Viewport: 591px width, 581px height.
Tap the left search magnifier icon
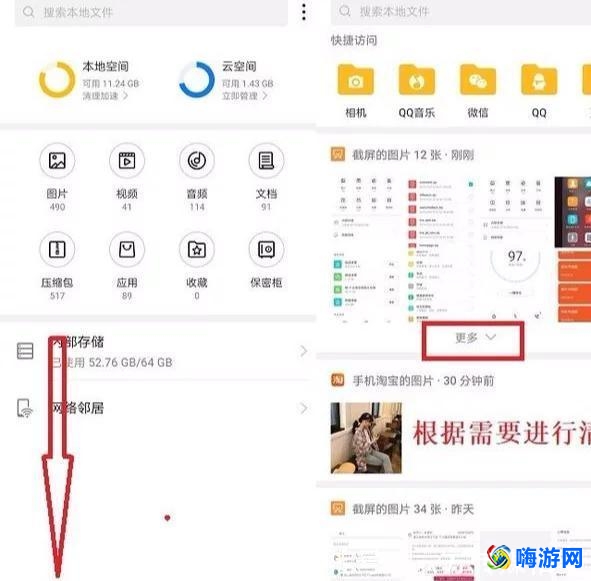coord(28,12)
